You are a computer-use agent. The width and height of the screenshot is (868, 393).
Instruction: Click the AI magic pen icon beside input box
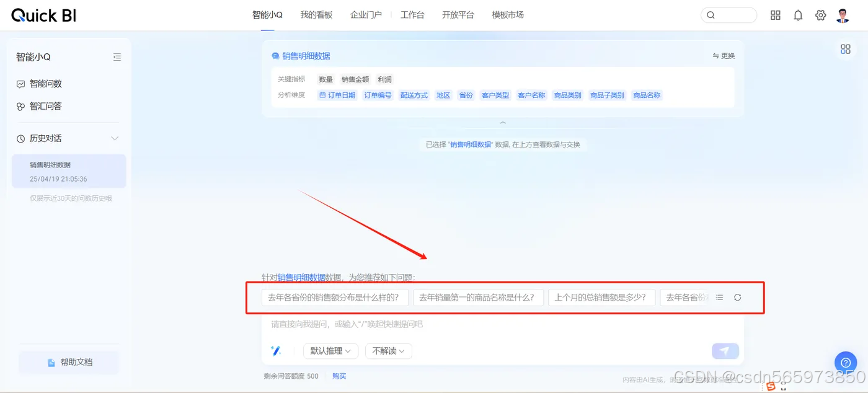tap(277, 351)
